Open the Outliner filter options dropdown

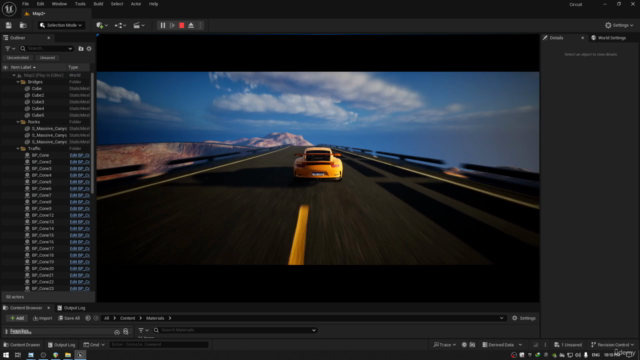point(10,48)
